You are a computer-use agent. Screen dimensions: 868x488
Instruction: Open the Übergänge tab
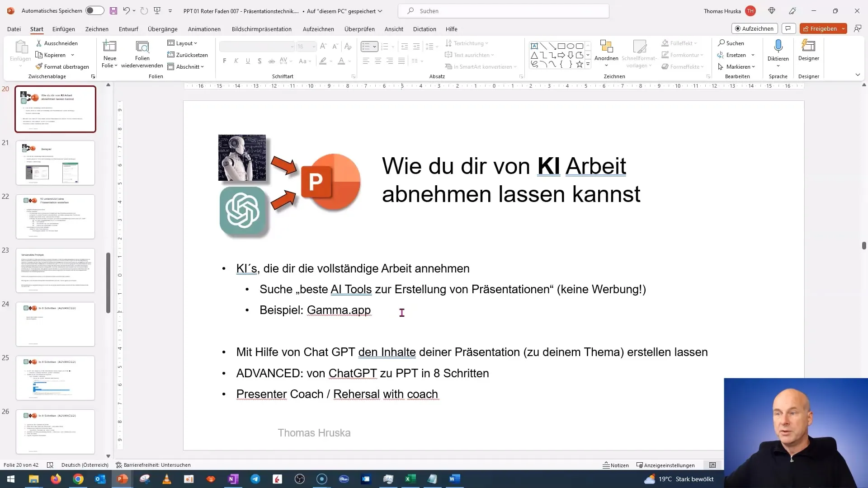pyautogui.click(x=163, y=29)
